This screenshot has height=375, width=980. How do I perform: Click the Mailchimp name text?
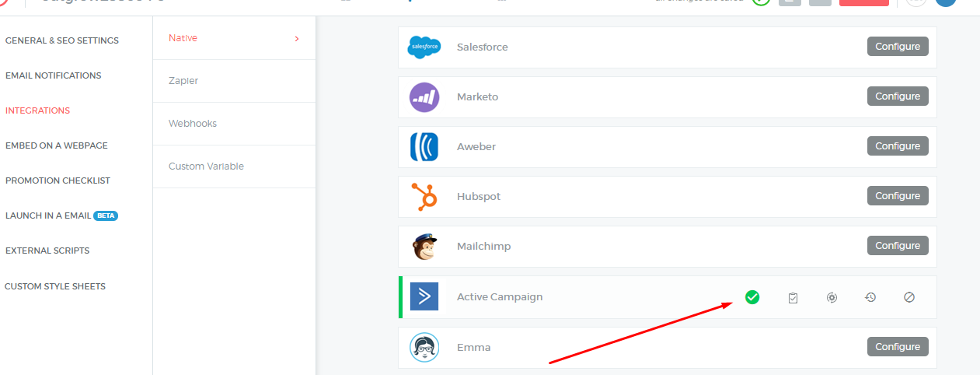pyautogui.click(x=483, y=246)
